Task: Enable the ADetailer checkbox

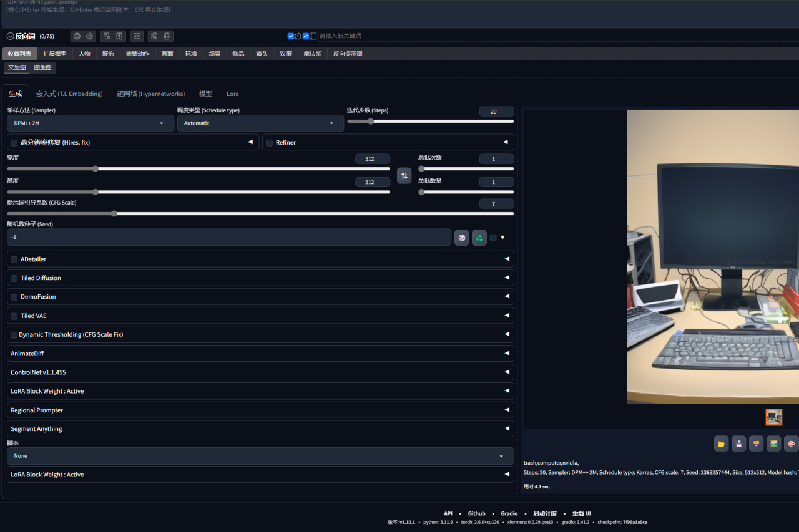Action: click(14, 259)
